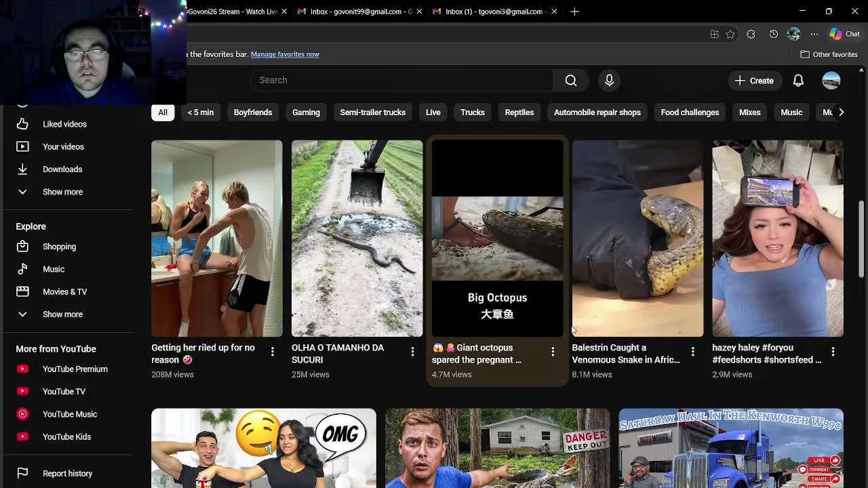
Task: Open browser profile avatar
Action: pyautogui.click(x=794, y=35)
